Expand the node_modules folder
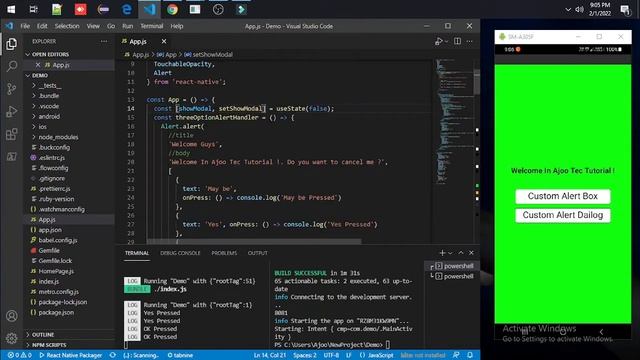 coord(58,137)
